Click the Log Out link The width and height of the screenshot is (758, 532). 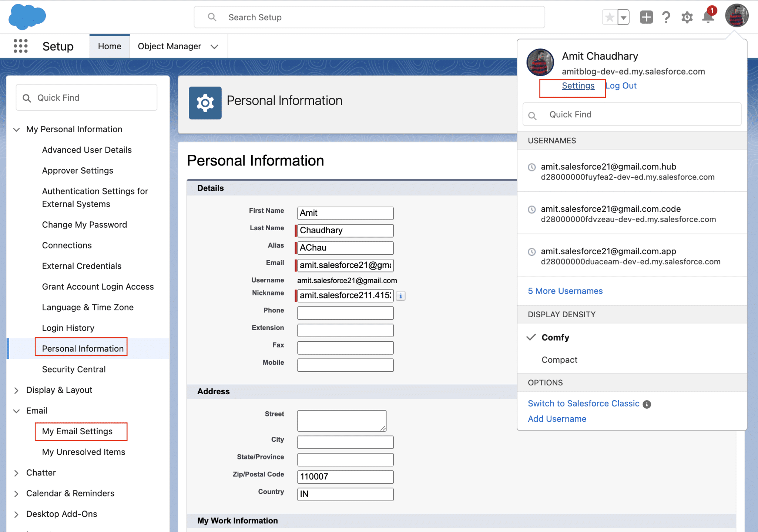point(621,86)
